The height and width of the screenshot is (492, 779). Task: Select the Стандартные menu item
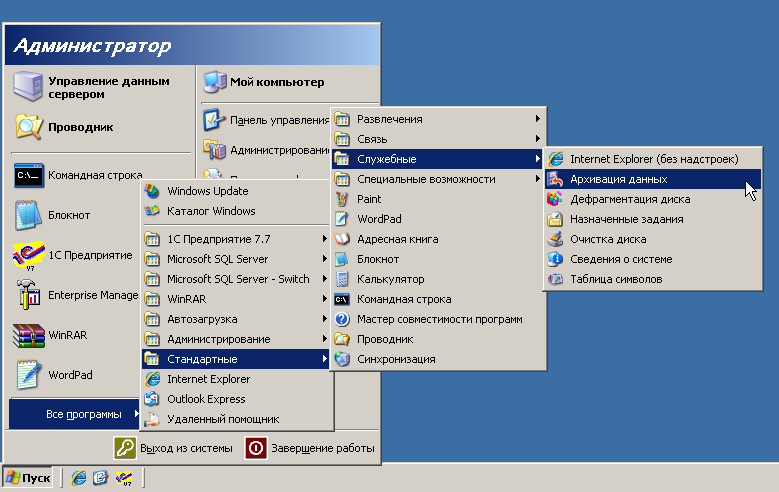pyautogui.click(x=236, y=359)
